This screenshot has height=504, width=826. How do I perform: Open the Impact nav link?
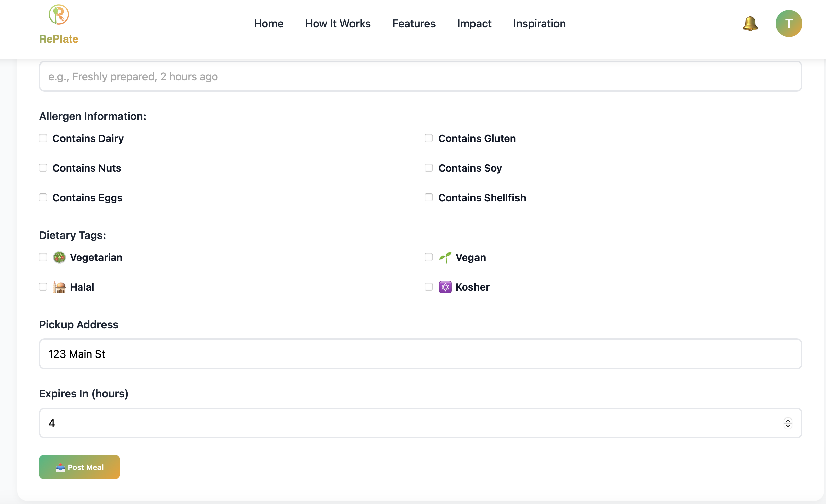click(474, 24)
